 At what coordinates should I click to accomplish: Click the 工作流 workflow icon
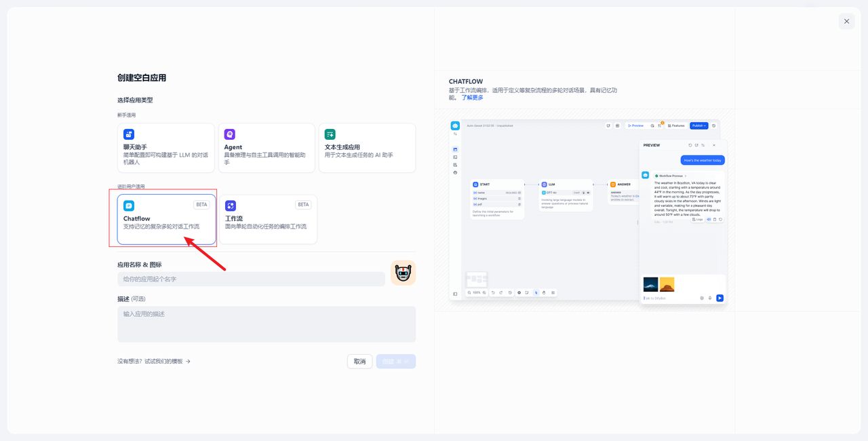231,206
